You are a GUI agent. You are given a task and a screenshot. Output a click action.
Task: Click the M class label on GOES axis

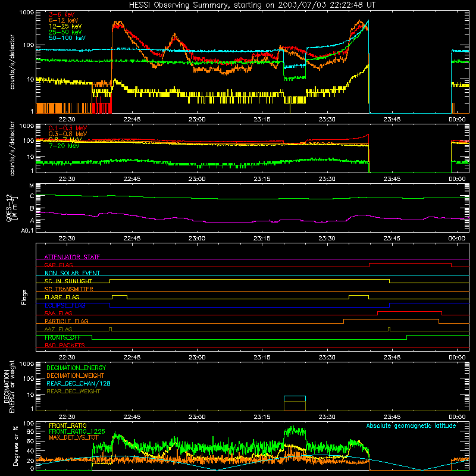[32, 186]
